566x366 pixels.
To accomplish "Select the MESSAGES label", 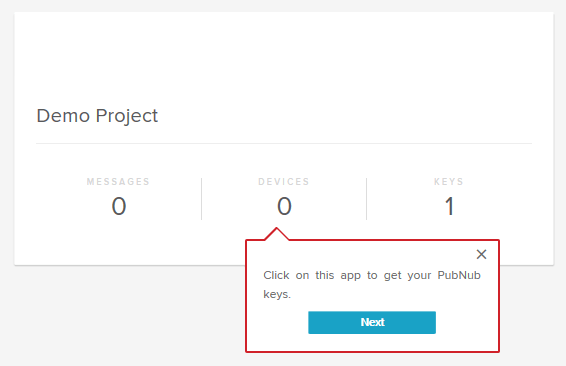I will click(118, 182).
